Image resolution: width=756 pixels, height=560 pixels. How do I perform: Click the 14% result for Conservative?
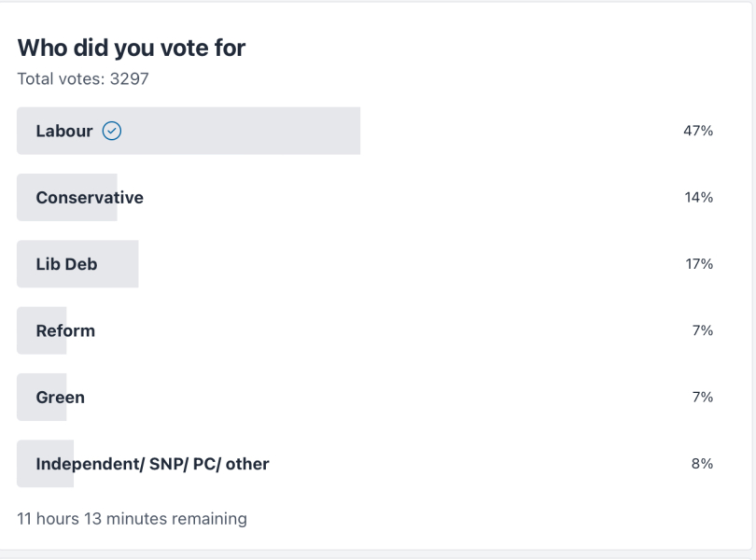698,198
